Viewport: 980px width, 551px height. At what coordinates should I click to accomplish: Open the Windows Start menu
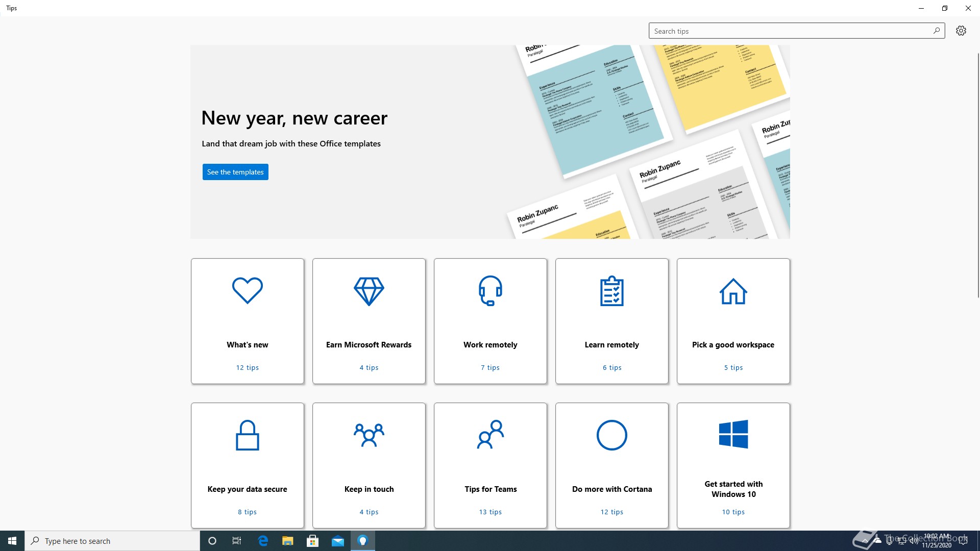12,541
